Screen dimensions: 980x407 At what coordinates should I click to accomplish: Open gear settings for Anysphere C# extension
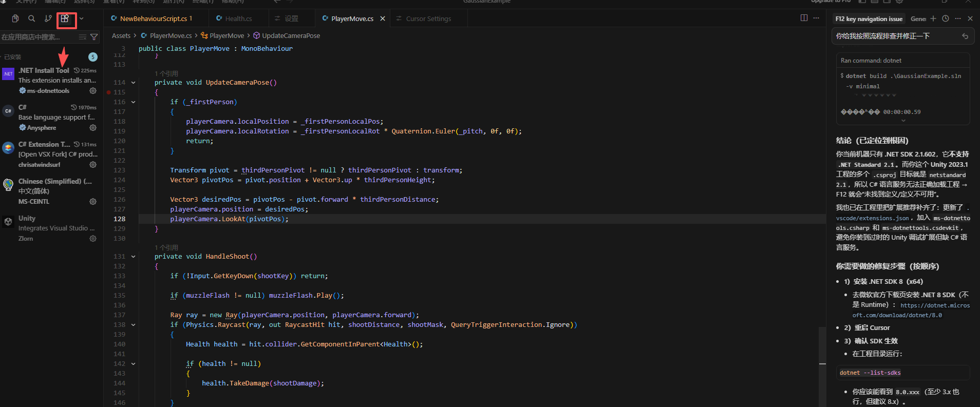(x=93, y=128)
